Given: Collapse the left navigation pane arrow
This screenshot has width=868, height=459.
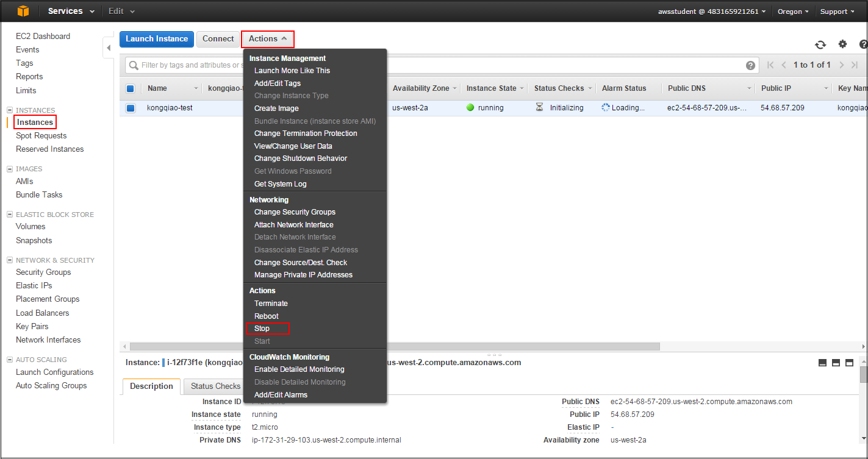Looking at the screenshot, I should (109, 48).
